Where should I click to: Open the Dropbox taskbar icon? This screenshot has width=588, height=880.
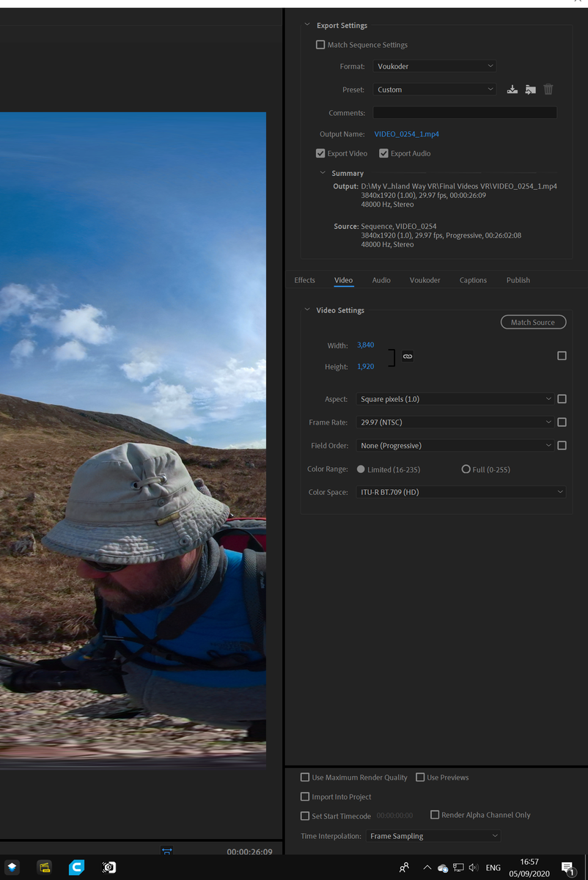(x=12, y=868)
